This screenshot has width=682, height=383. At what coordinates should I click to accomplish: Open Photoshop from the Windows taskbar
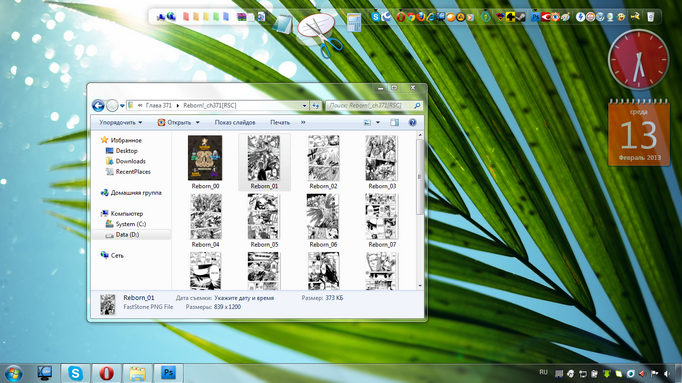168,373
